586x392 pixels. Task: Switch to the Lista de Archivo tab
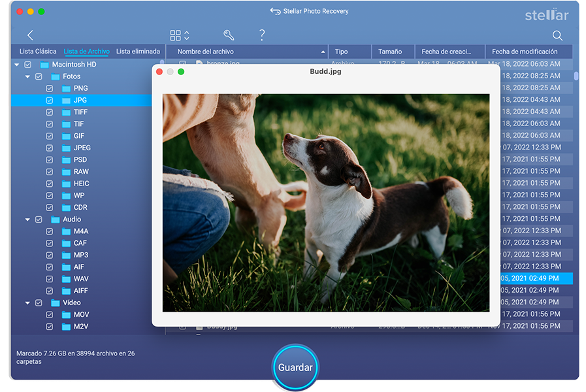(x=87, y=52)
